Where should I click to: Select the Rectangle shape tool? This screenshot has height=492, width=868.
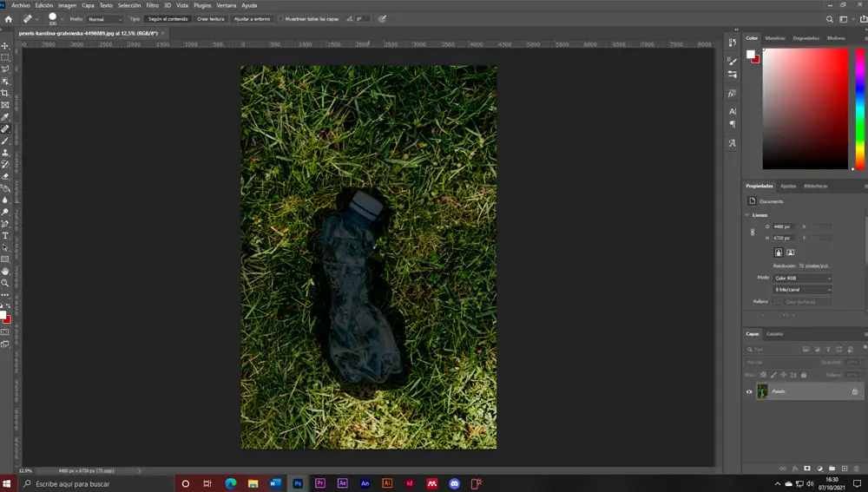coord(5,259)
